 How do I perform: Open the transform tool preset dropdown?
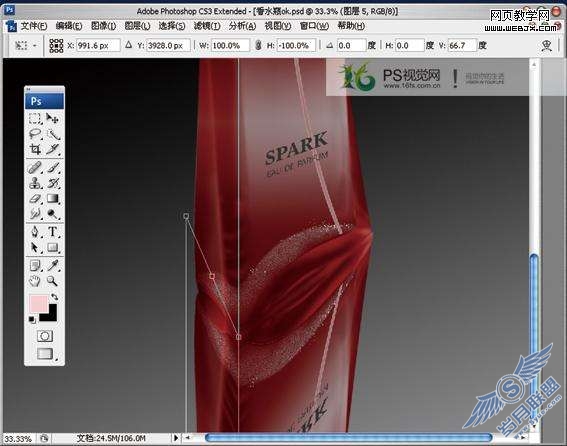25,46
